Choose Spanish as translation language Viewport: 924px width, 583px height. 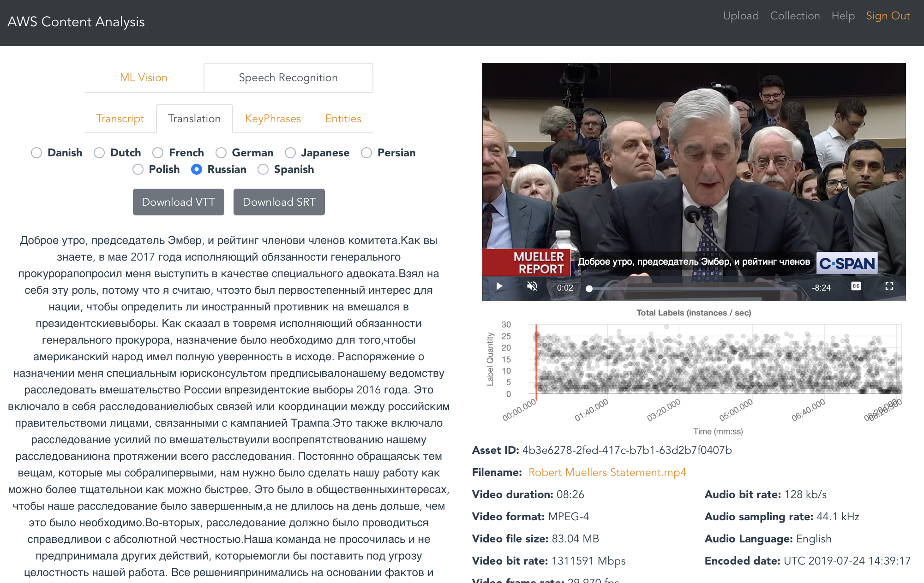pyautogui.click(x=263, y=169)
